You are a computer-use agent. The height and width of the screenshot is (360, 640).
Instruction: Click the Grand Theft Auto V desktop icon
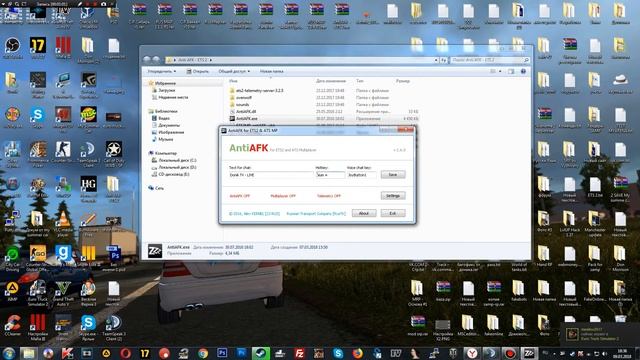[x=63, y=293]
